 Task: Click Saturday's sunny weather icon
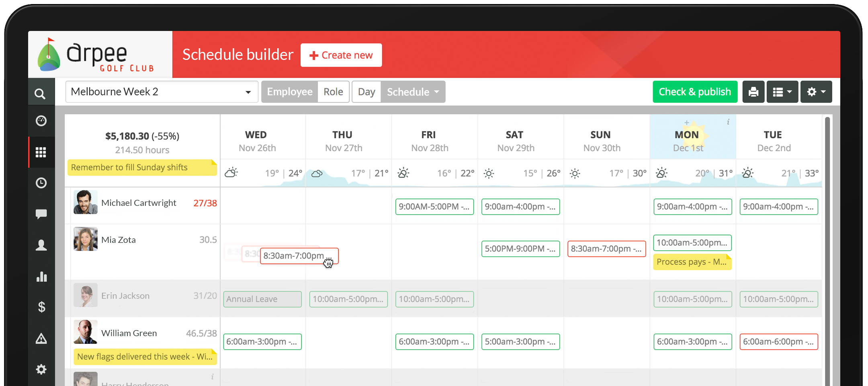tap(489, 173)
